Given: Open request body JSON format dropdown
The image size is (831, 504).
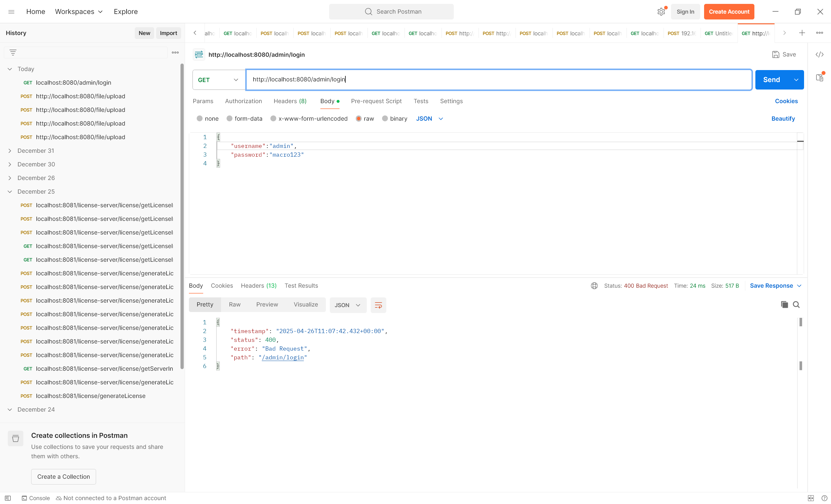Looking at the screenshot, I should point(429,119).
